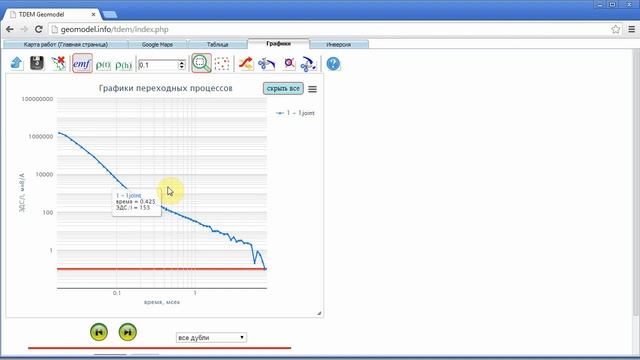The width and height of the screenshot is (640, 360).
Task: Click the TDEM Geomodel browser tab title
Action: coord(42,14)
